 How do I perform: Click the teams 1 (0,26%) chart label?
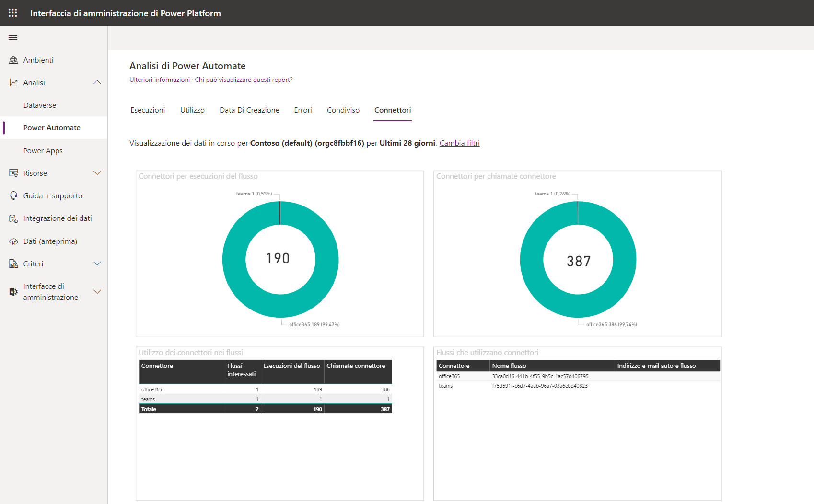pos(552,194)
